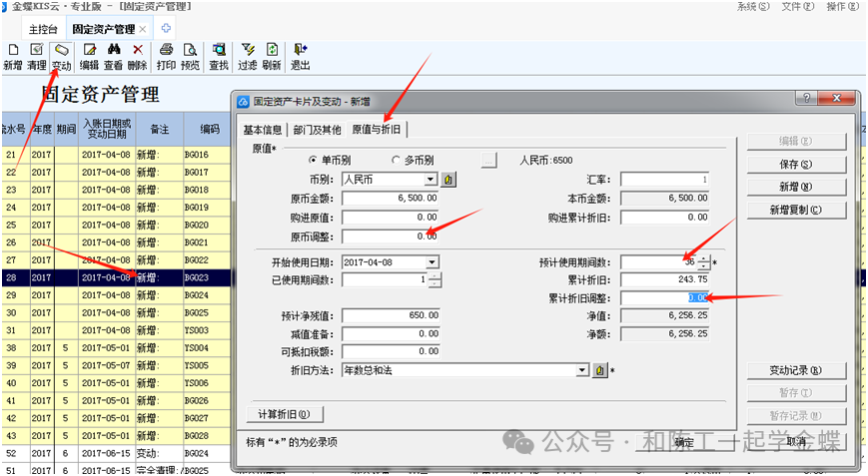
Task: Click the red 删除 delete icon
Action: tap(138, 50)
